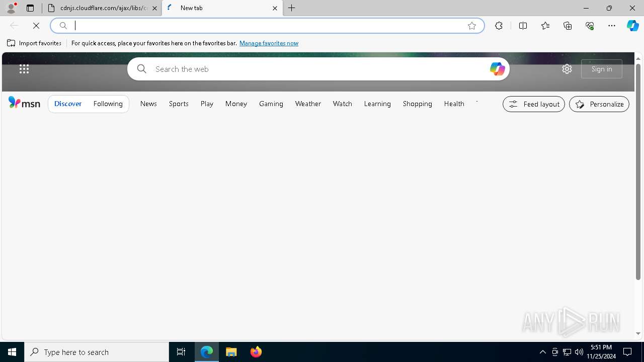This screenshot has height=362, width=644.
Task: Open the taskbar clock and date
Action: (x=601, y=352)
